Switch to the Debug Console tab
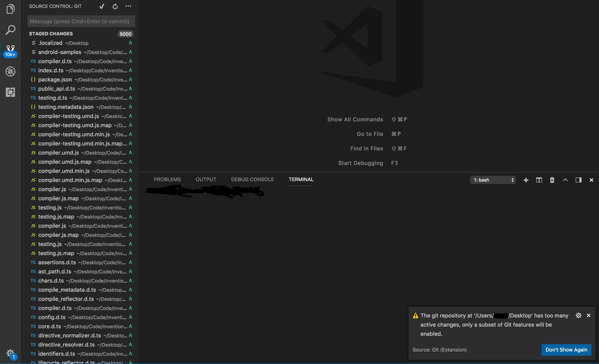The width and height of the screenshot is (599, 364). pos(252,180)
